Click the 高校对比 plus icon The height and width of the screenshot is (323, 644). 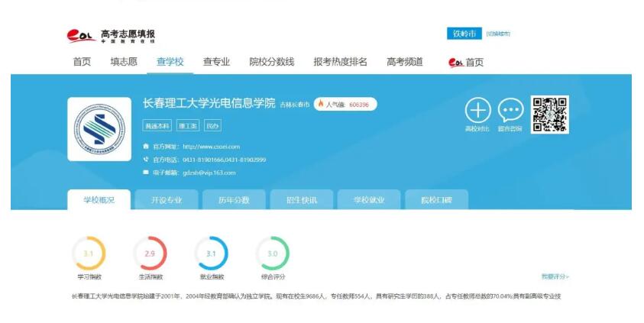[477, 110]
